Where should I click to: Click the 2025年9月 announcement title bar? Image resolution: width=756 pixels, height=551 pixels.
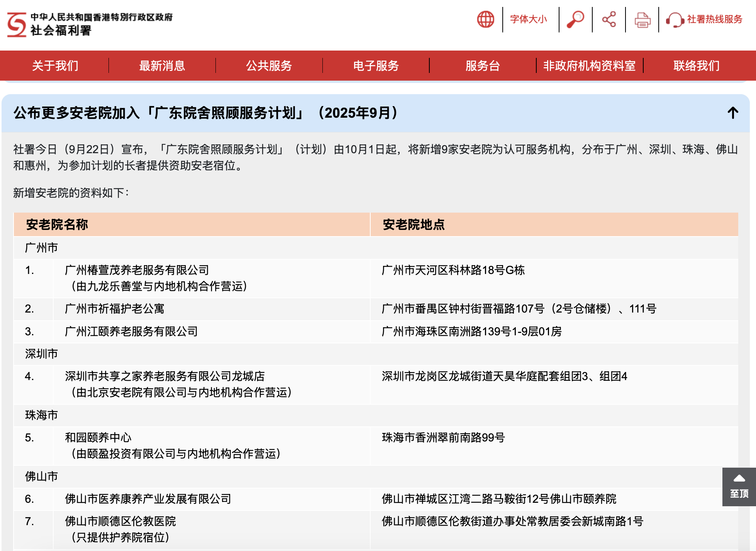click(205, 113)
